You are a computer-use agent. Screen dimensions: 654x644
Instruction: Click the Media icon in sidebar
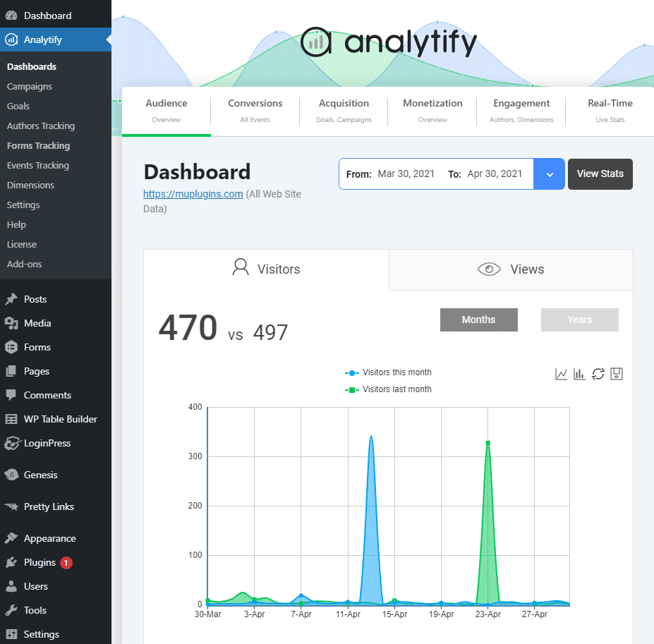pos(11,323)
